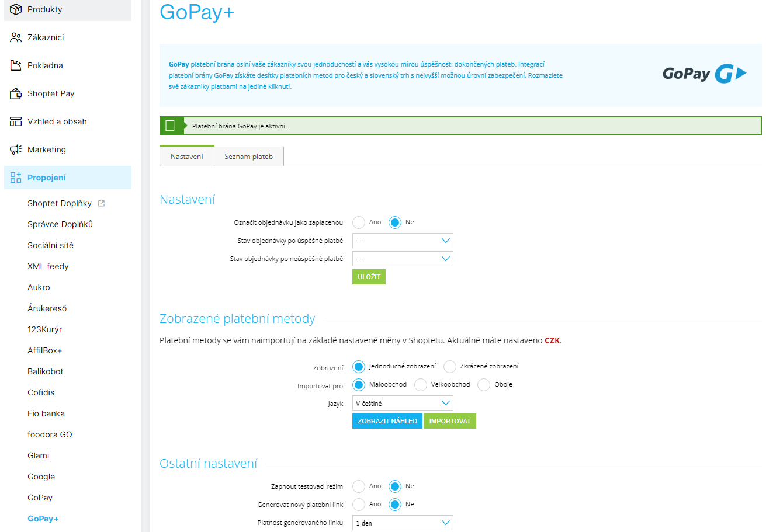Click the GoPay logo in the banner
The height and width of the screenshot is (532, 766).
704,74
